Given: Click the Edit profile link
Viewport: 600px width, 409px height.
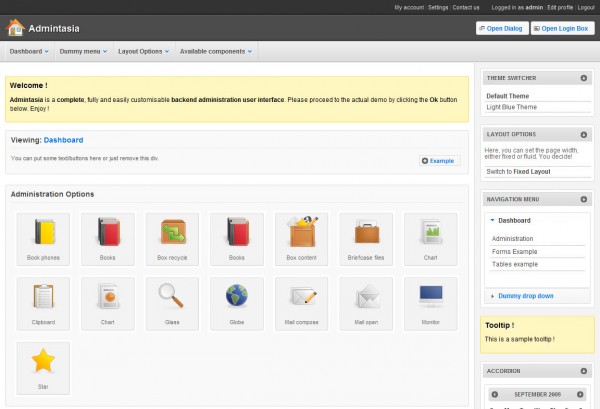Looking at the screenshot, I should (560, 7).
